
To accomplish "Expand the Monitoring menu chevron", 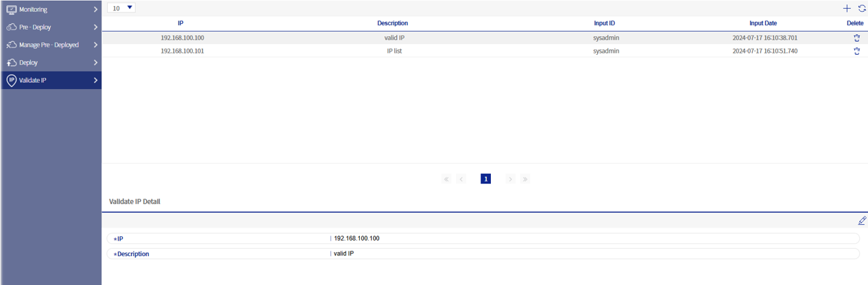I will pyautogui.click(x=95, y=10).
